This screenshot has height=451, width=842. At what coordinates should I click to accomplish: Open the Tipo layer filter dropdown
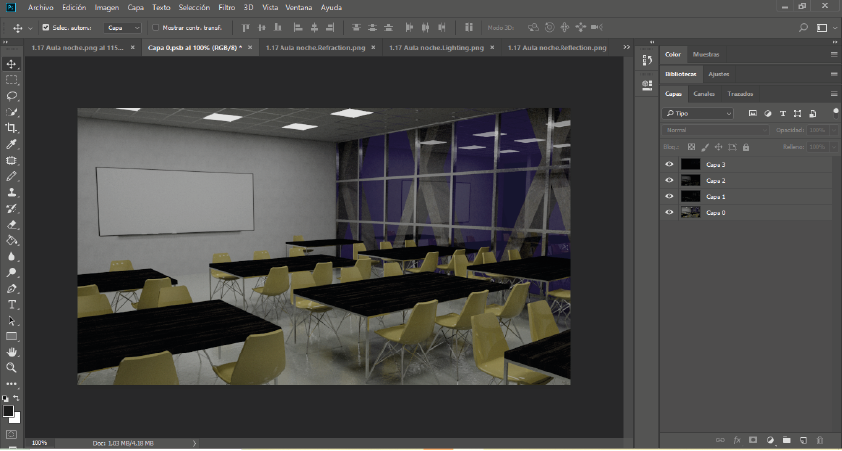698,113
